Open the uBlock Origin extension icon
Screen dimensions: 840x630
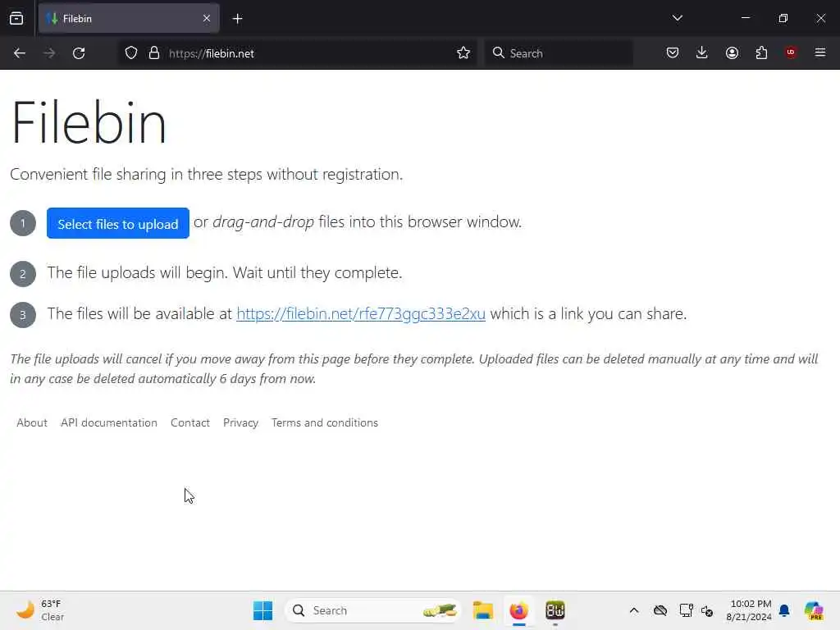pos(791,52)
